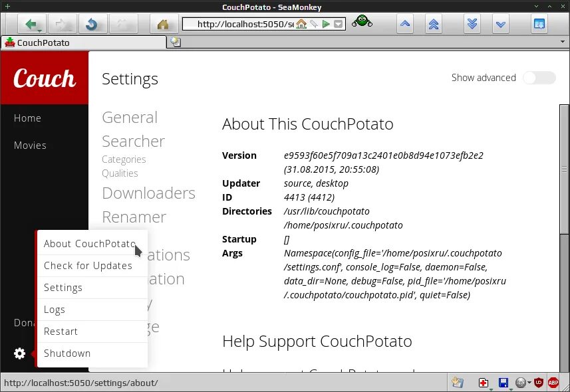Click the uBlock Origin shield icon
570x392 pixels.
click(539, 382)
